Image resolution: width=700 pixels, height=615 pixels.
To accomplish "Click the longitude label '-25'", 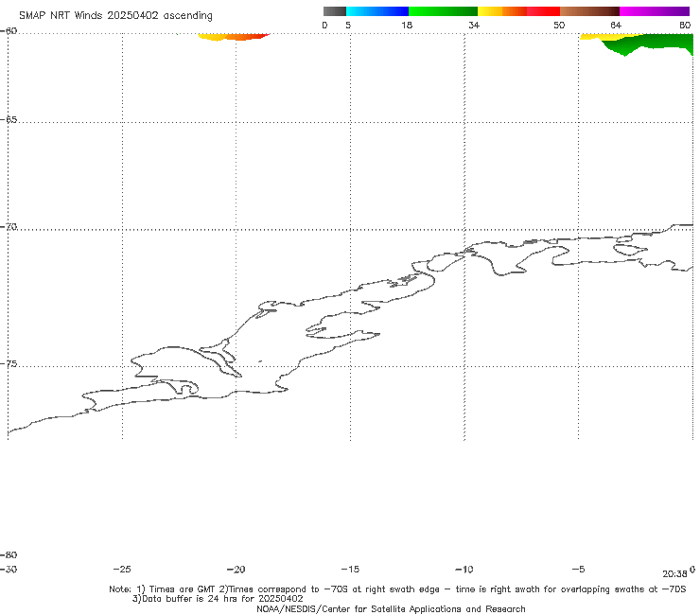I will pyautogui.click(x=122, y=569).
